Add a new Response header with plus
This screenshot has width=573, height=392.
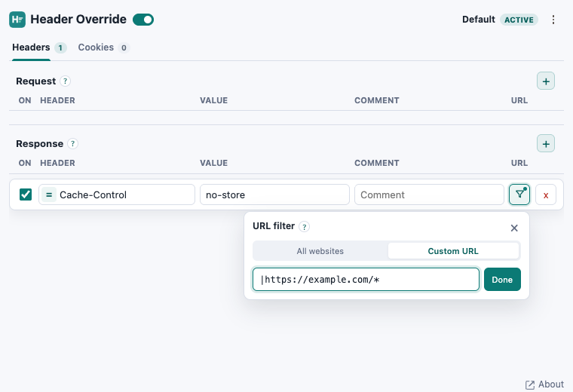point(546,143)
